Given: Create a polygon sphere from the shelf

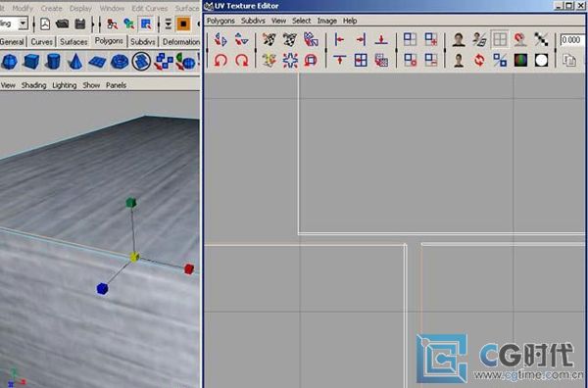Looking at the screenshot, I should 10,62.
